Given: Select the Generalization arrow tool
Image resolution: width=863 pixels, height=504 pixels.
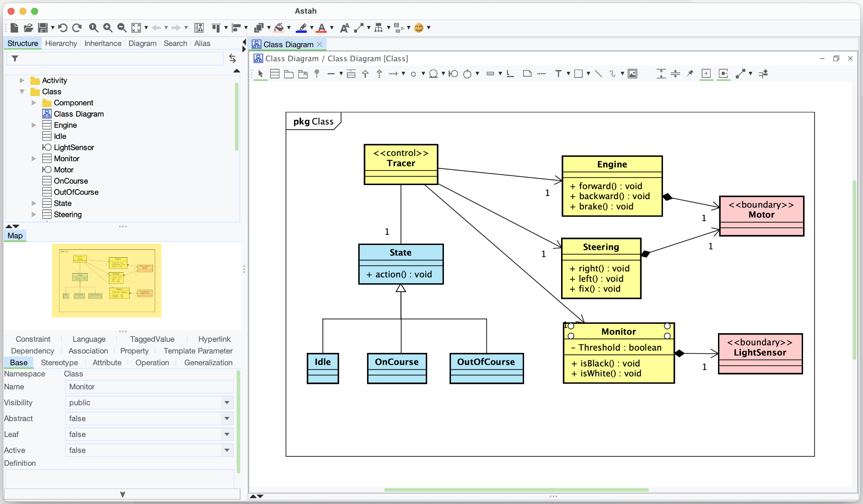Looking at the screenshot, I should tap(365, 74).
